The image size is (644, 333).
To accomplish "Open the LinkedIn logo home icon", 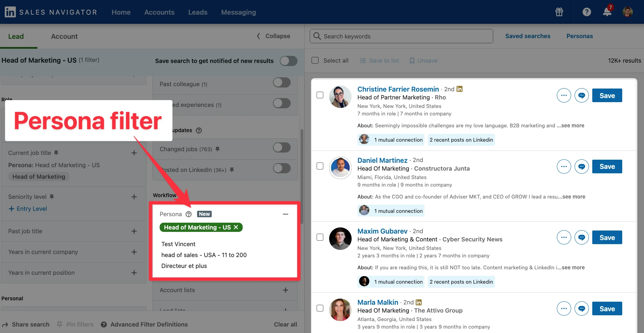I will point(10,12).
